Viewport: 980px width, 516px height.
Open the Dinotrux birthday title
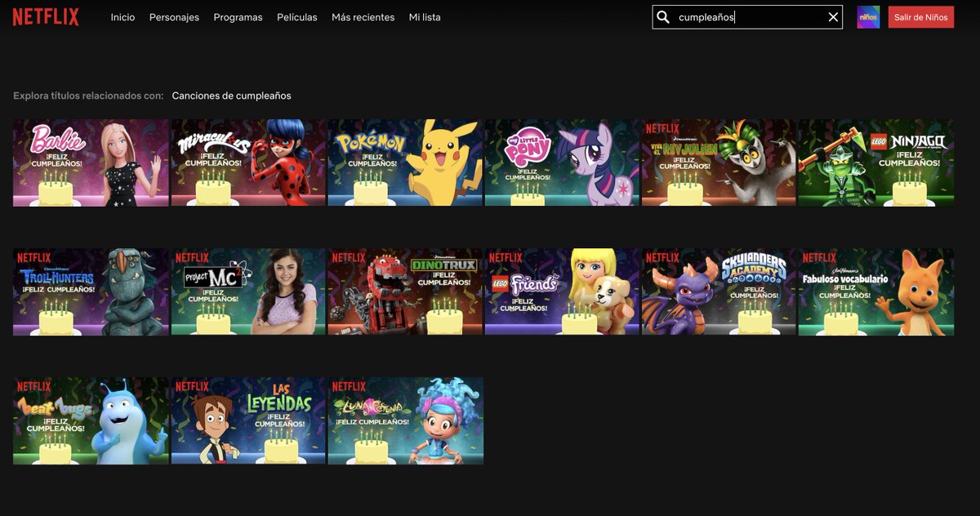[405, 292]
